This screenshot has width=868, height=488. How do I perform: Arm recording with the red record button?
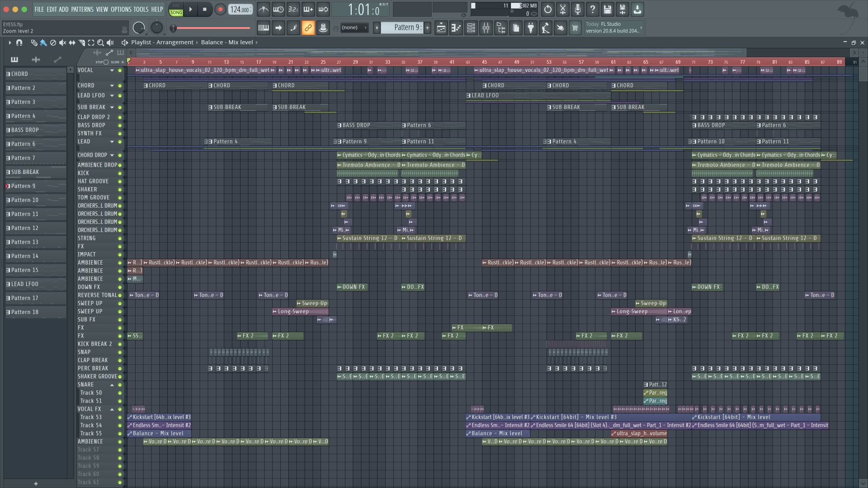coord(220,9)
